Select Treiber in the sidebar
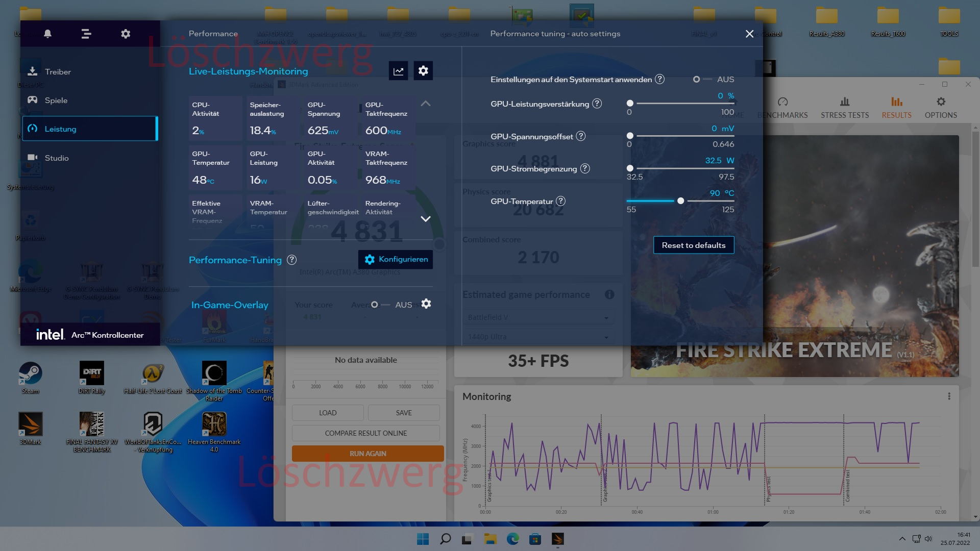 (x=58, y=72)
